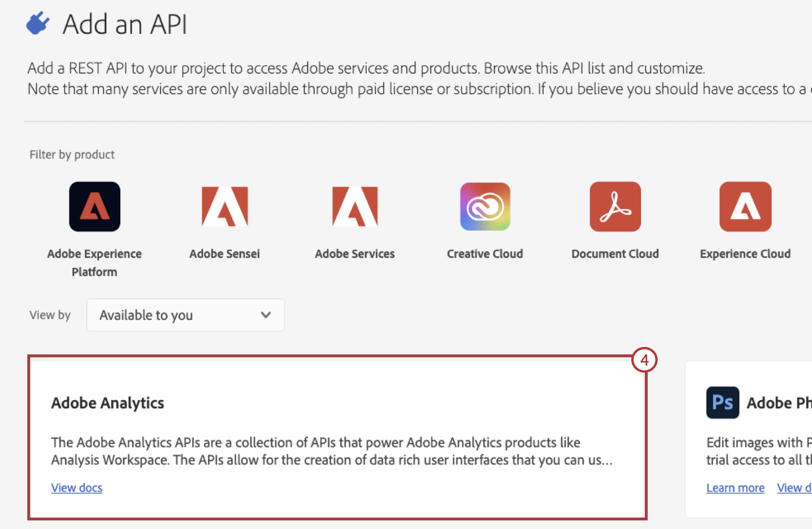
Task: Click the blue plug icon beside Add an API
Action: pos(37,22)
